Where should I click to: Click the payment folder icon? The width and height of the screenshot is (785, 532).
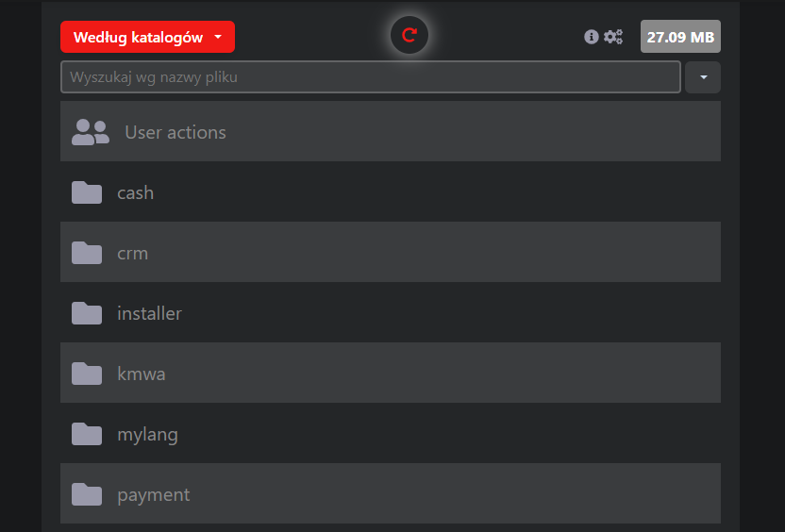(87, 494)
